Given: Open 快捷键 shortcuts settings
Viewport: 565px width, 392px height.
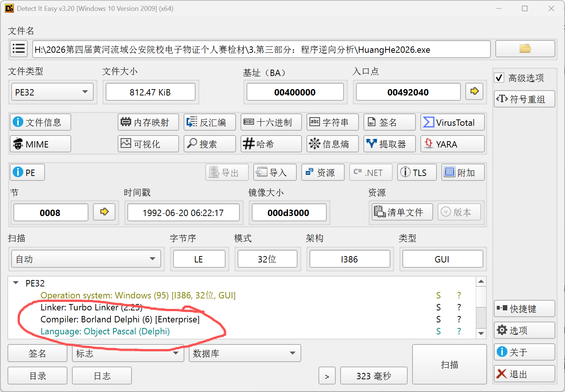Looking at the screenshot, I should pos(525,309).
